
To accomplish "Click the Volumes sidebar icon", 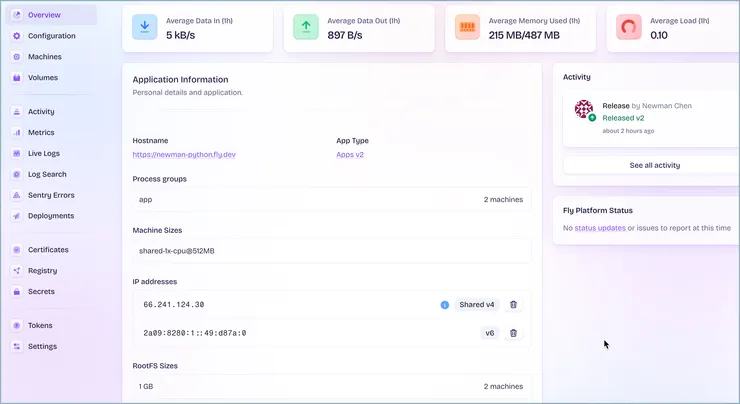I will (x=17, y=77).
